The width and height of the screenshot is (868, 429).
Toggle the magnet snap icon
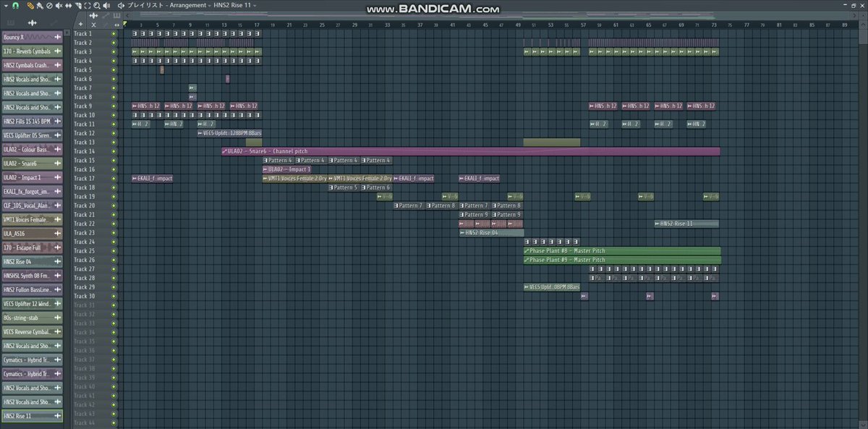click(x=16, y=5)
